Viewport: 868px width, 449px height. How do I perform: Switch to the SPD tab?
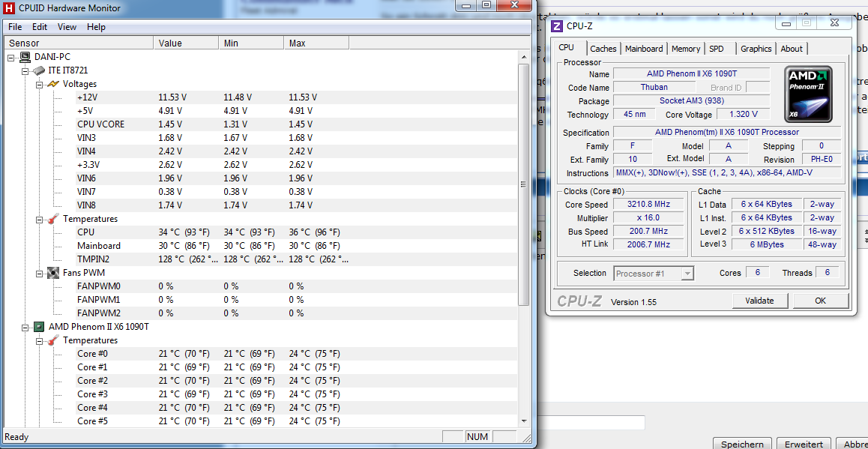click(x=717, y=49)
